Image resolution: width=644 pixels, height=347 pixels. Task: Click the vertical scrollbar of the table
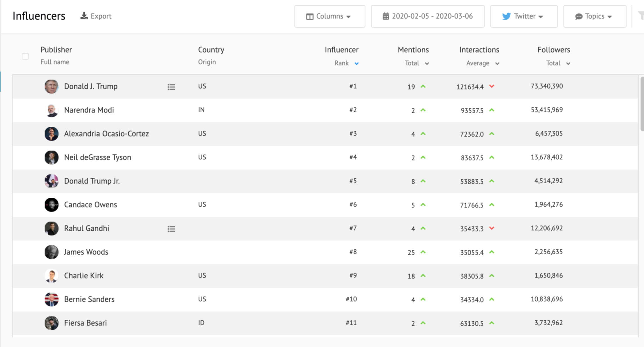coord(642,104)
